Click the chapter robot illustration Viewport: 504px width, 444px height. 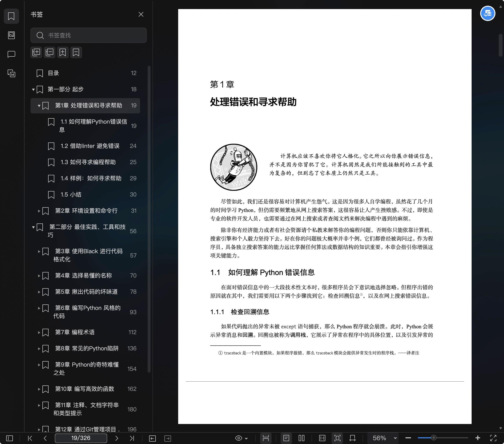tap(233, 167)
